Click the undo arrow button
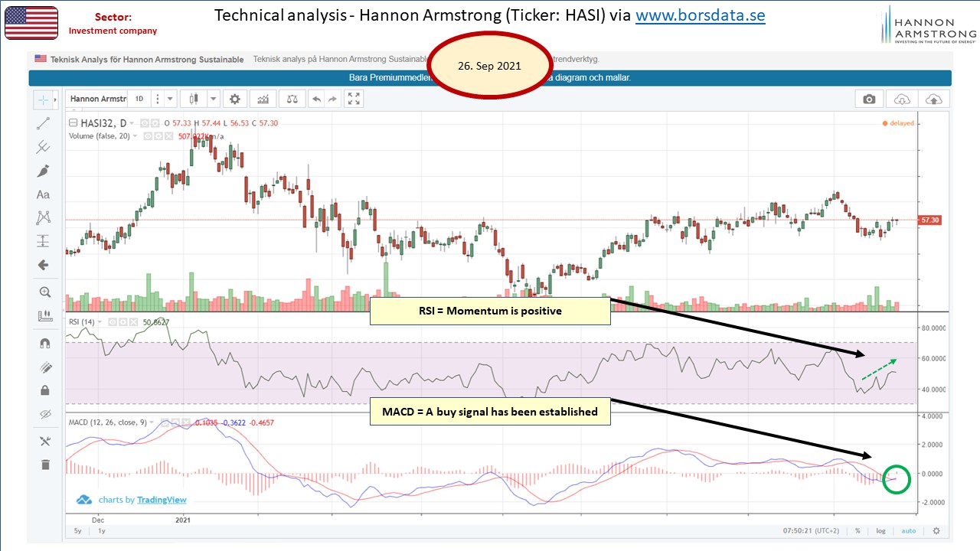 pyautogui.click(x=316, y=99)
